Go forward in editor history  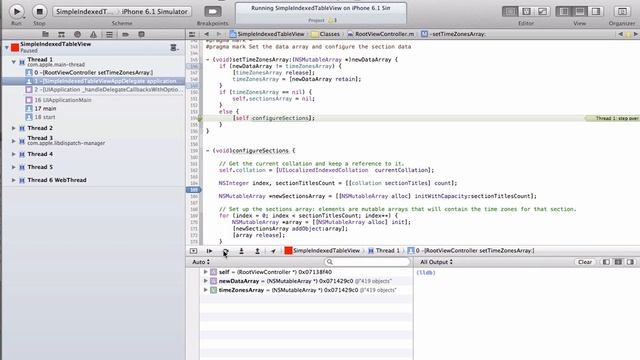[219, 34]
